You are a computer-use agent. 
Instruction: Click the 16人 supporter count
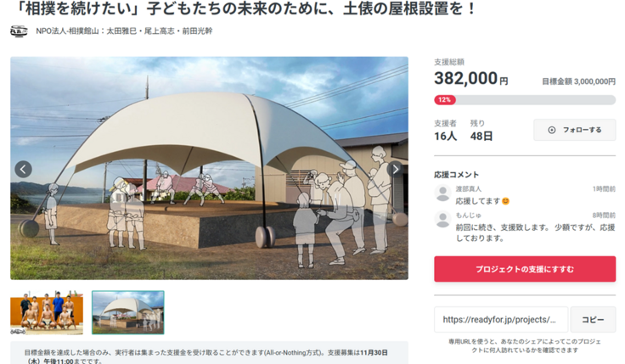click(445, 137)
